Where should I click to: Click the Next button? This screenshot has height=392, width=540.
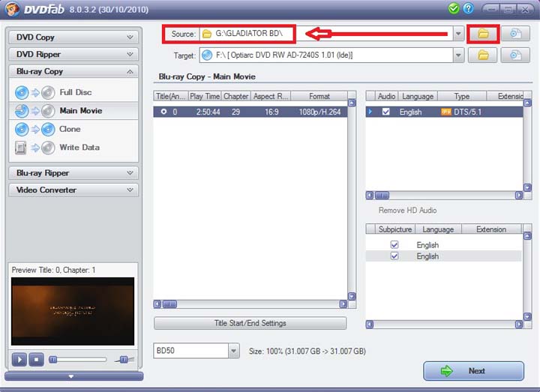[473, 371]
